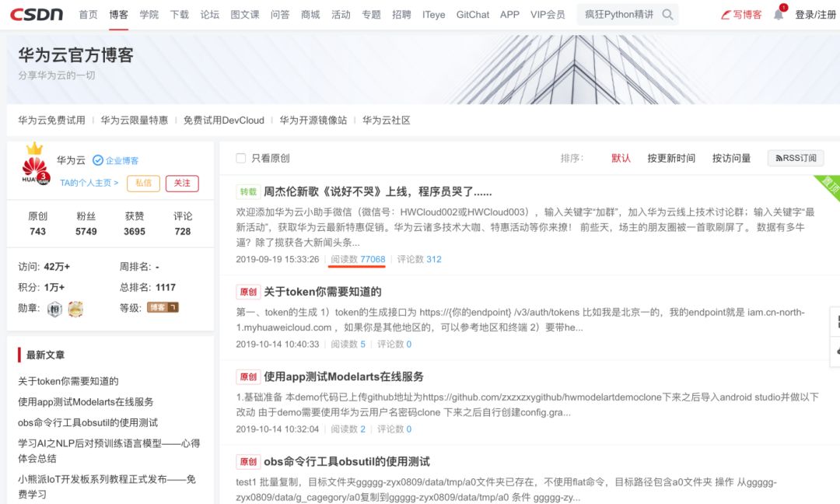This screenshot has height=504, width=840.
Task: Click the 转载 tag on first article
Action: (248, 192)
